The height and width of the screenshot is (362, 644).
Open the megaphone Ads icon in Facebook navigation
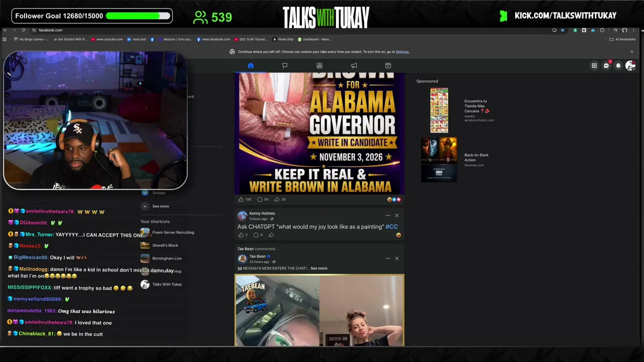(x=354, y=65)
